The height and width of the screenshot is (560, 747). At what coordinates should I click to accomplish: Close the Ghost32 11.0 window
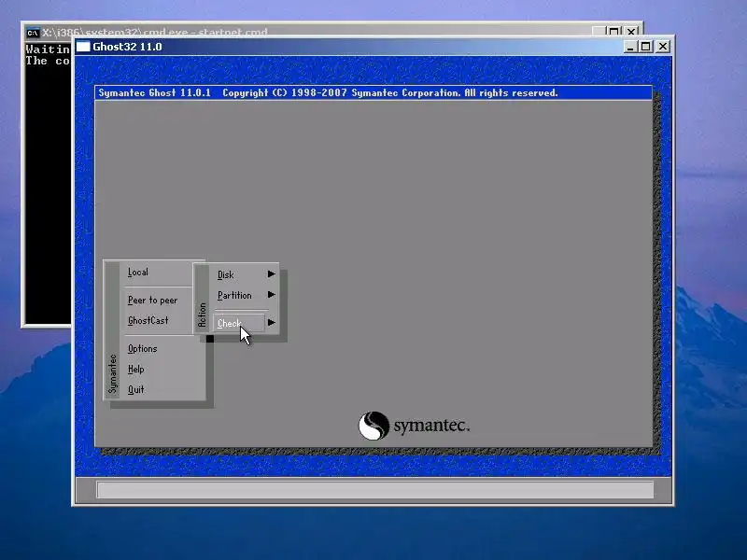click(663, 47)
